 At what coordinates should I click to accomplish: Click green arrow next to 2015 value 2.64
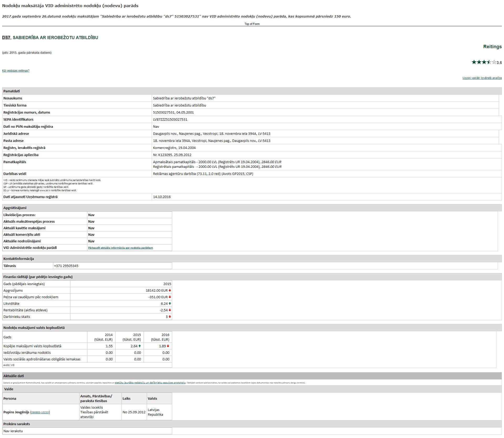[x=140, y=346]
